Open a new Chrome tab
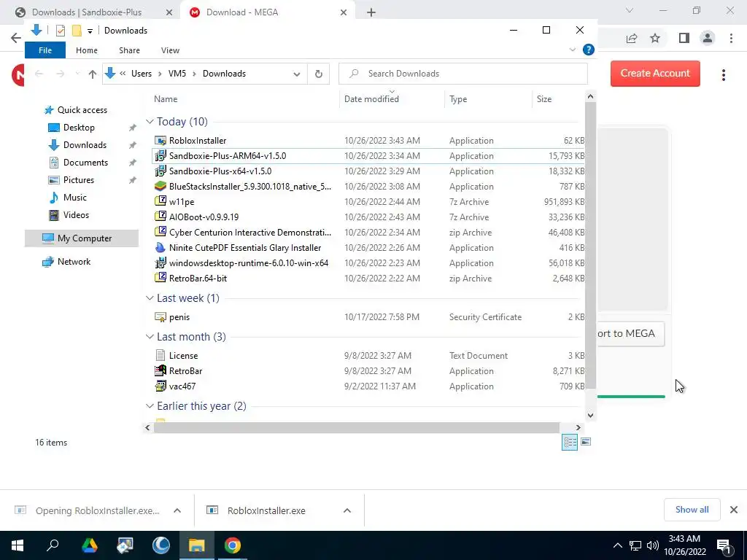Viewport: 747px width, 560px height. tap(371, 12)
